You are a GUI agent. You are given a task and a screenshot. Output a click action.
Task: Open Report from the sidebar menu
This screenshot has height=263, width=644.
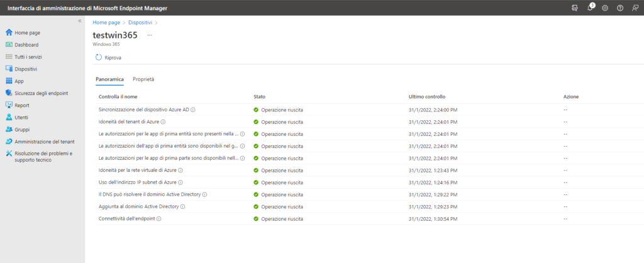point(22,105)
